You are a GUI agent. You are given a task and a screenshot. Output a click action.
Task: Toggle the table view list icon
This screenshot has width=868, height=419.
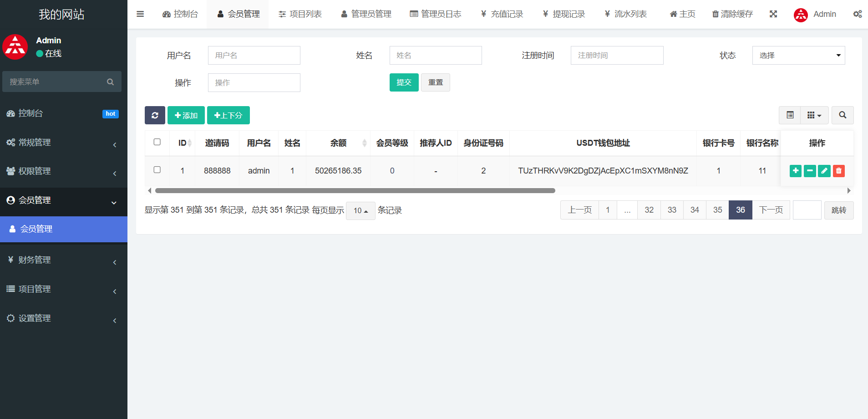790,115
